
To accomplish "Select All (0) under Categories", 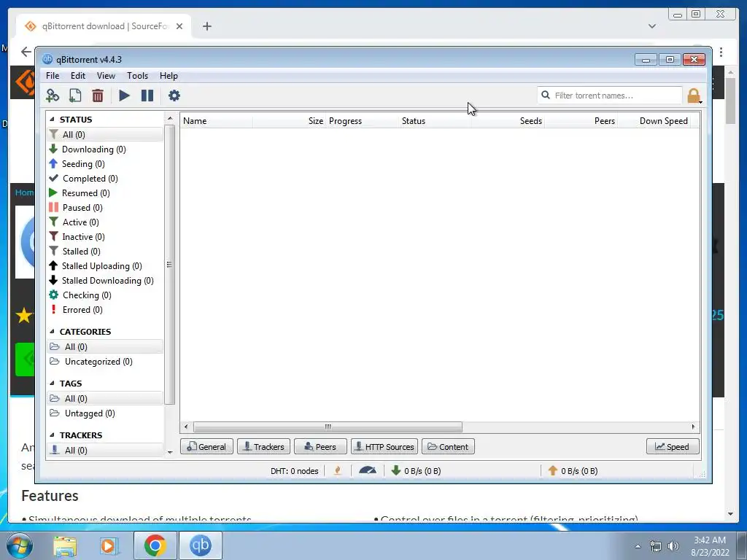I will tap(105, 346).
